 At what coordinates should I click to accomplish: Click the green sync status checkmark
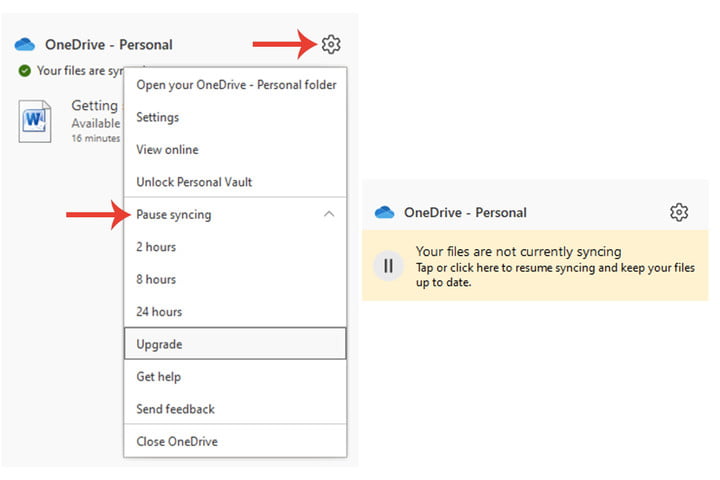click(24, 71)
